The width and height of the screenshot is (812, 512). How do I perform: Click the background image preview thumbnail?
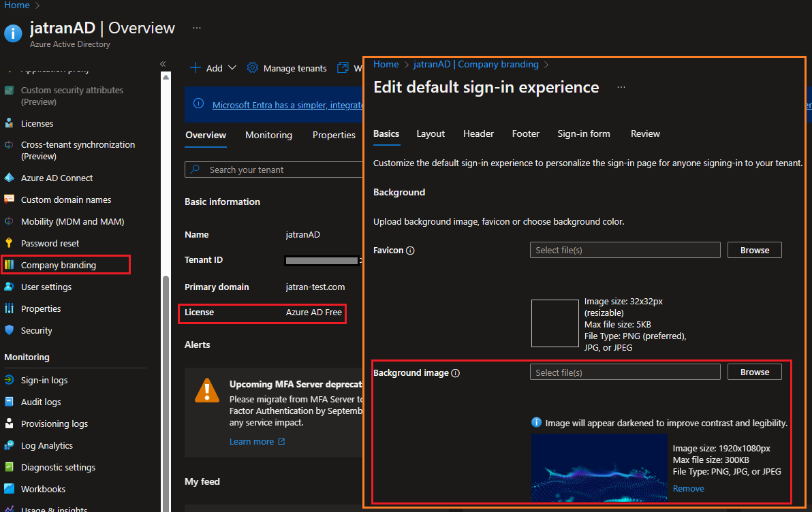click(x=599, y=468)
